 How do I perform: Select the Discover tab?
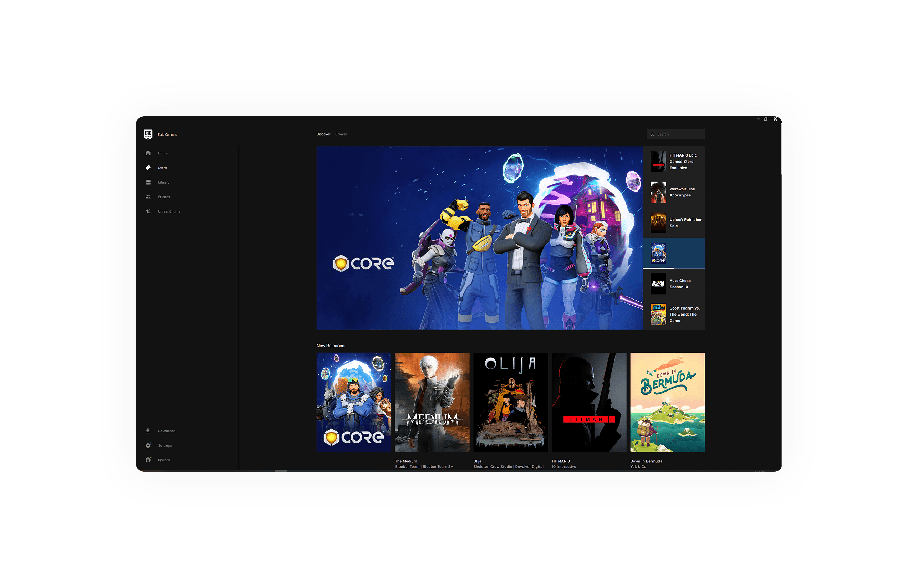pyautogui.click(x=323, y=134)
